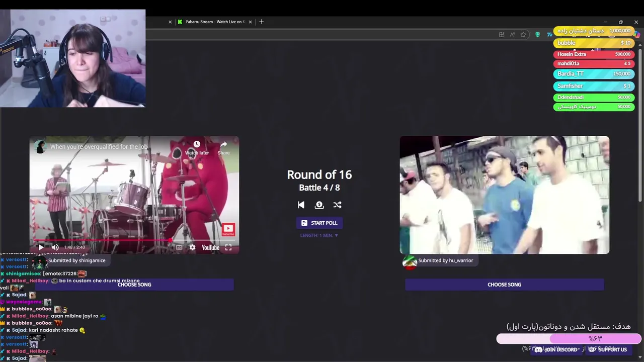This screenshot has width=644, height=362.
Task: Click shinigamice's avatar next to Submitted by
Action: [39, 262]
